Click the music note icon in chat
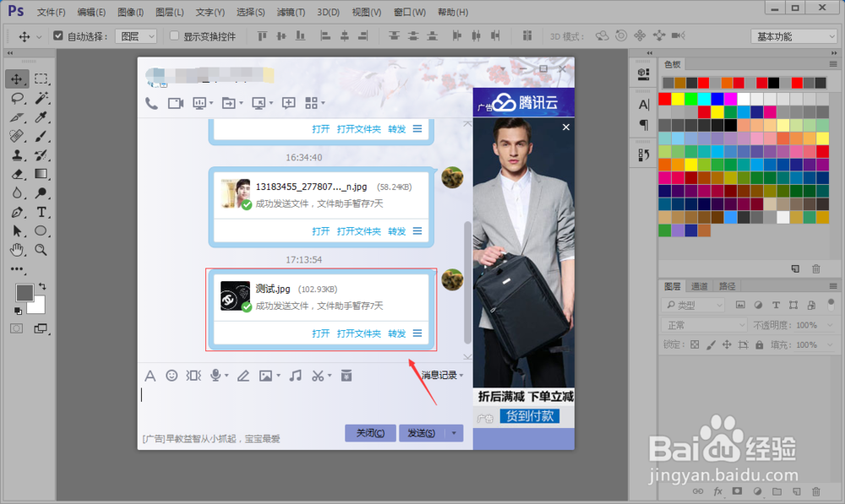 (x=295, y=376)
